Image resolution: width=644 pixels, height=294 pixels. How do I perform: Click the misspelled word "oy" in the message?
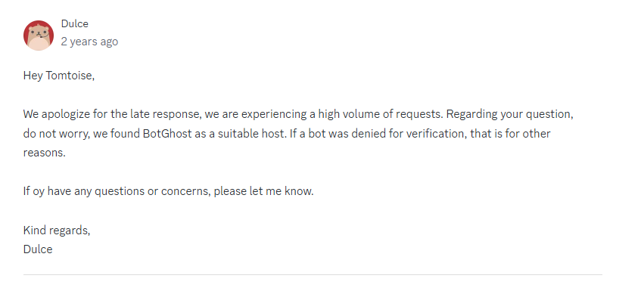(38, 191)
